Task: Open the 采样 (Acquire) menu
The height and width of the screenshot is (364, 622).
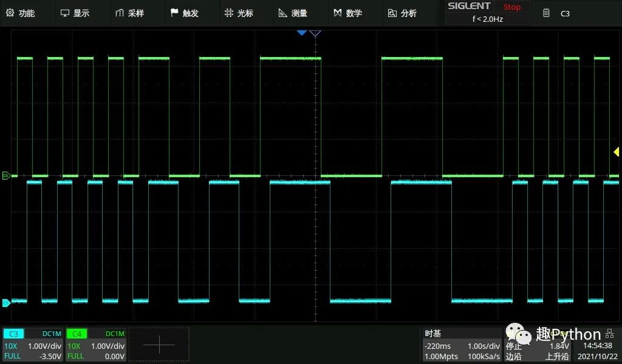Action: coord(130,13)
